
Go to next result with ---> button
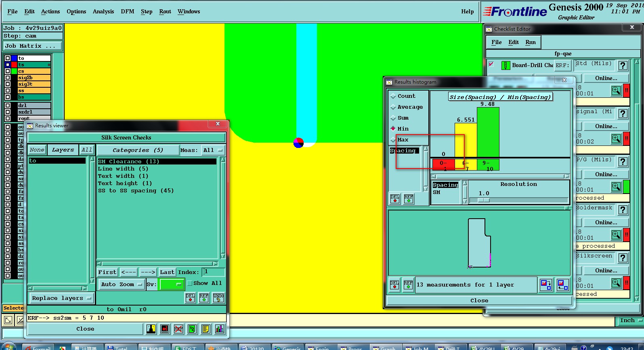tap(148, 272)
